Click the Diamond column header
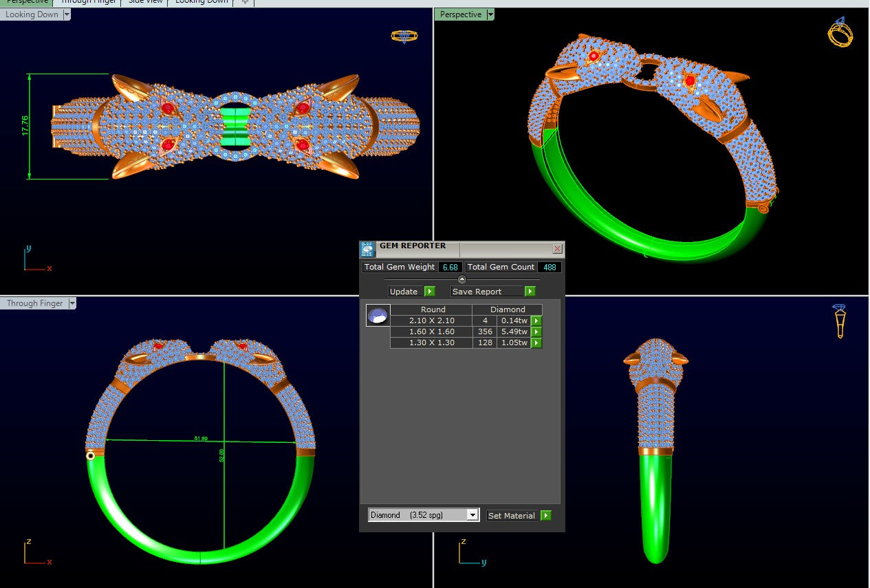The image size is (870, 588). [508, 309]
